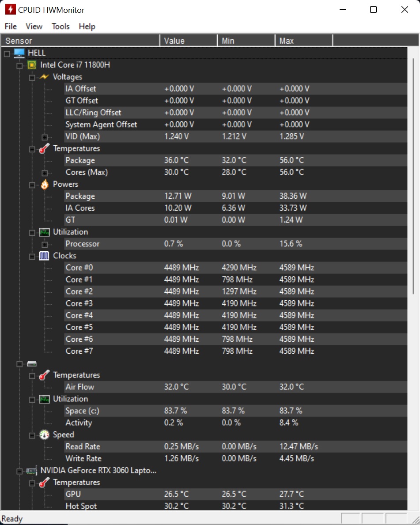Click the Clocks waveform icon

[44, 256]
